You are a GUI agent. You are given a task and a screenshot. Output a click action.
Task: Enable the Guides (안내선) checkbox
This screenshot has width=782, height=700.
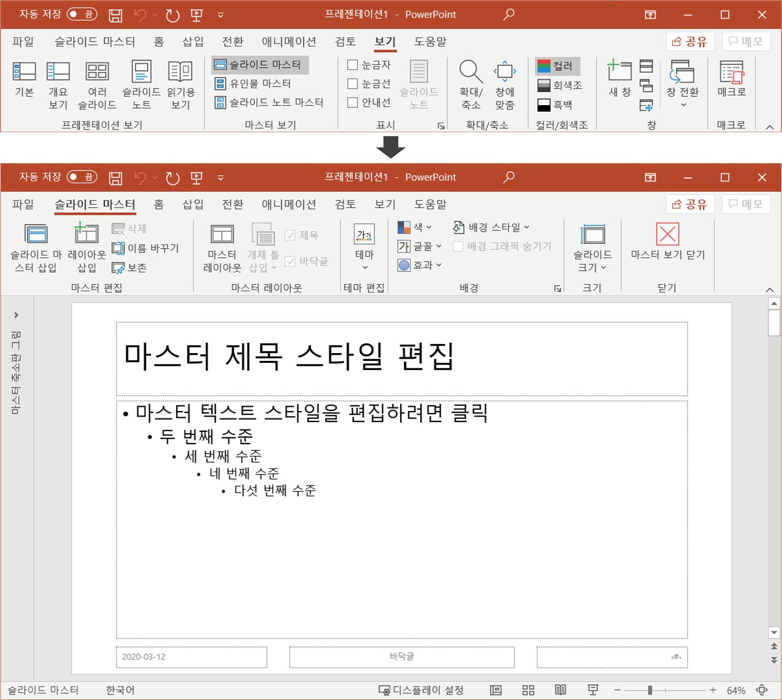353,103
